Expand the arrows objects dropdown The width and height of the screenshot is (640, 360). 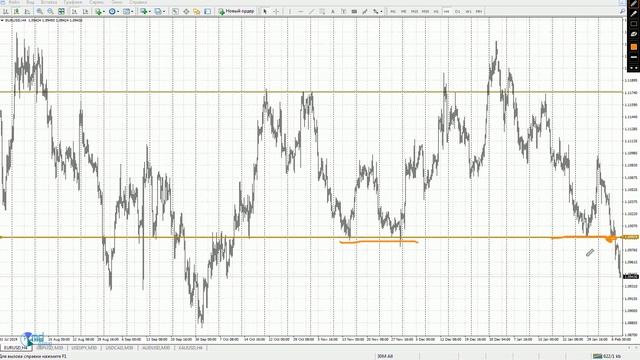pos(381,11)
